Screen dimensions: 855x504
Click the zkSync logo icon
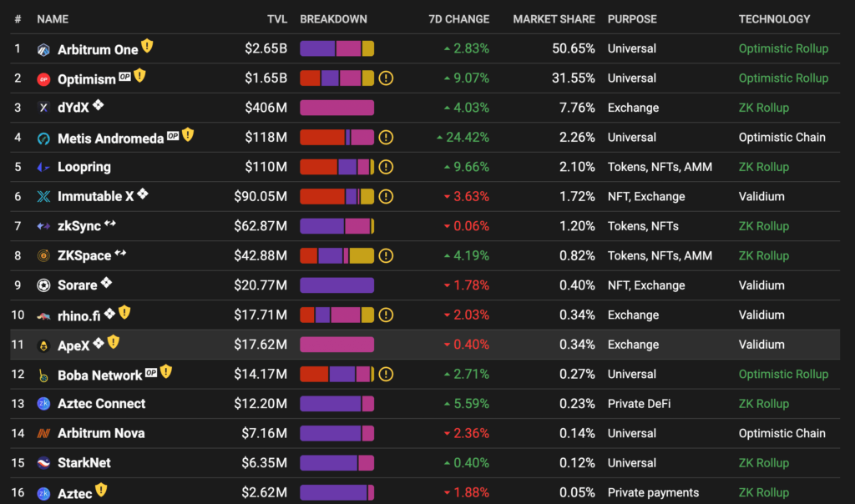coord(43,226)
